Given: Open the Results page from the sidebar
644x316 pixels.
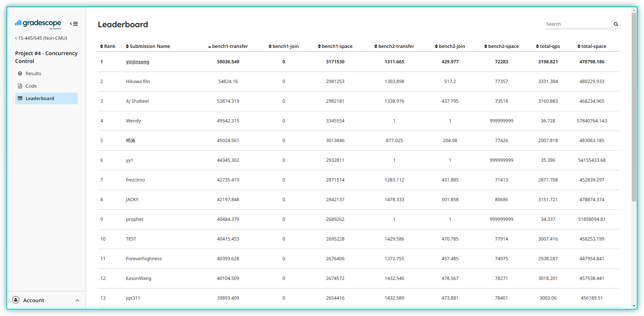Looking at the screenshot, I should (33, 74).
